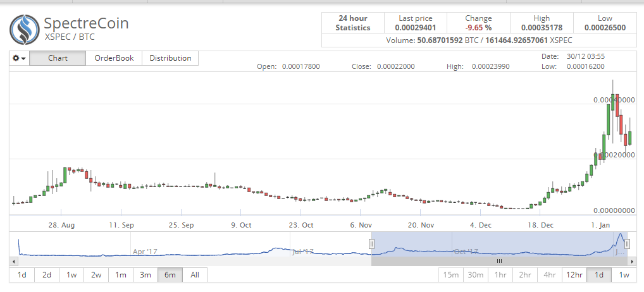Click the Close 0.00022000 readout
The width and height of the screenshot is (644, 292).
383,66
